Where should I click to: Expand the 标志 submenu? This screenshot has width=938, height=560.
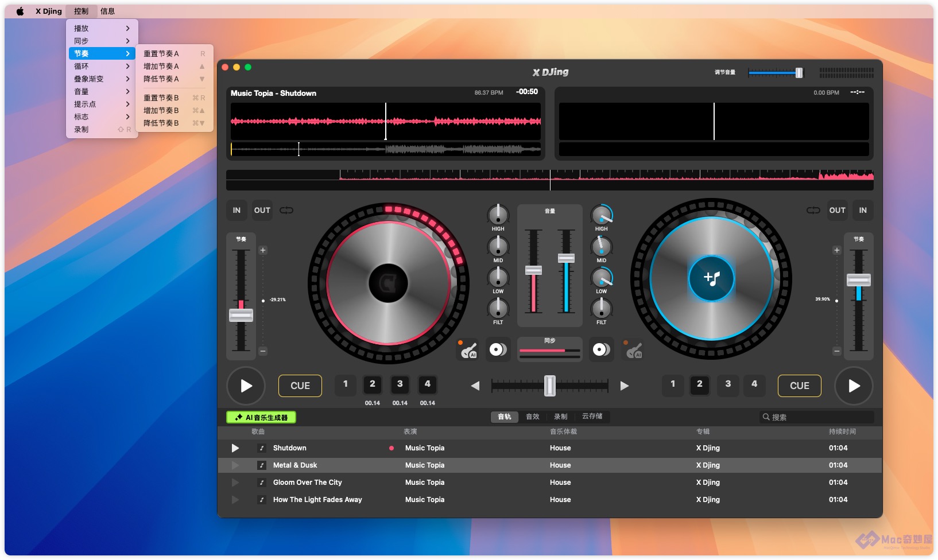click(102, 116)
